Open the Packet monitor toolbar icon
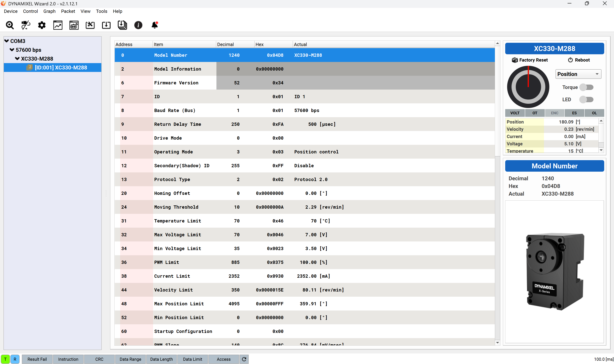614x364 pixels. (x=74, y=25)
